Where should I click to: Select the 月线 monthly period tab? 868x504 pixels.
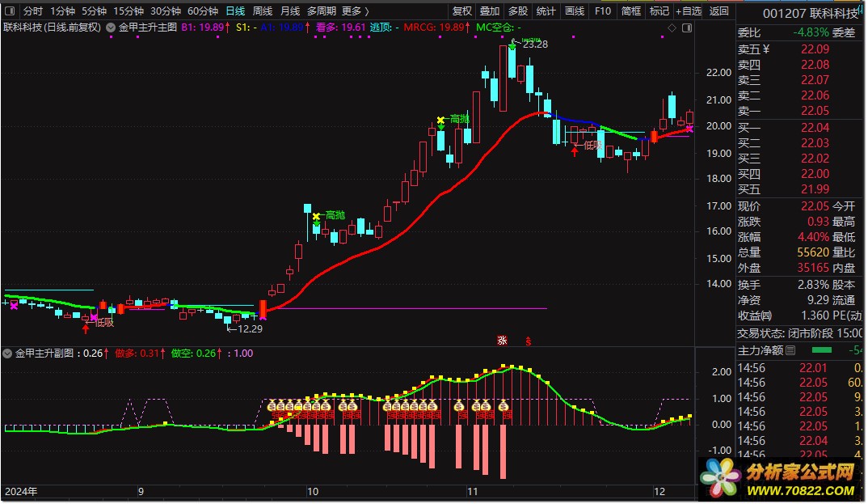[290, 11]
